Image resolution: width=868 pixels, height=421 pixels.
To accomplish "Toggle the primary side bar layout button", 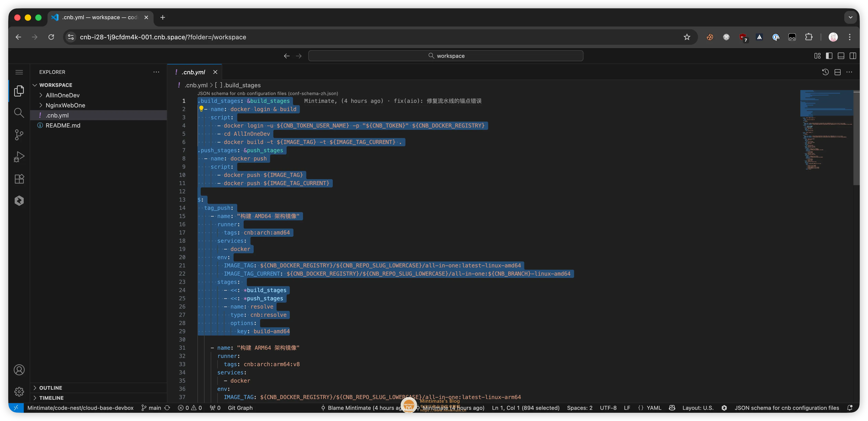I will [x=829, y=56].
